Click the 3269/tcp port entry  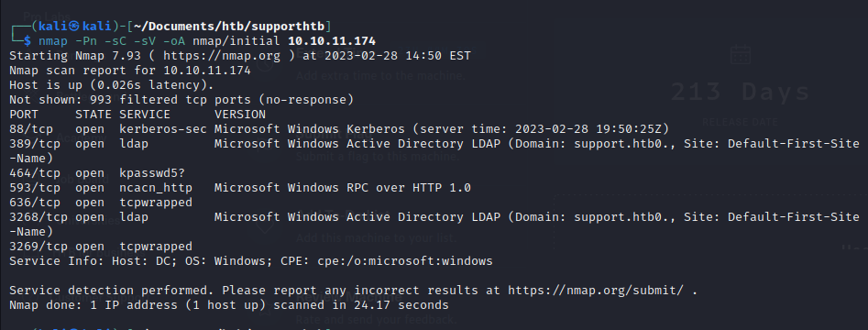tap(38, 247)
